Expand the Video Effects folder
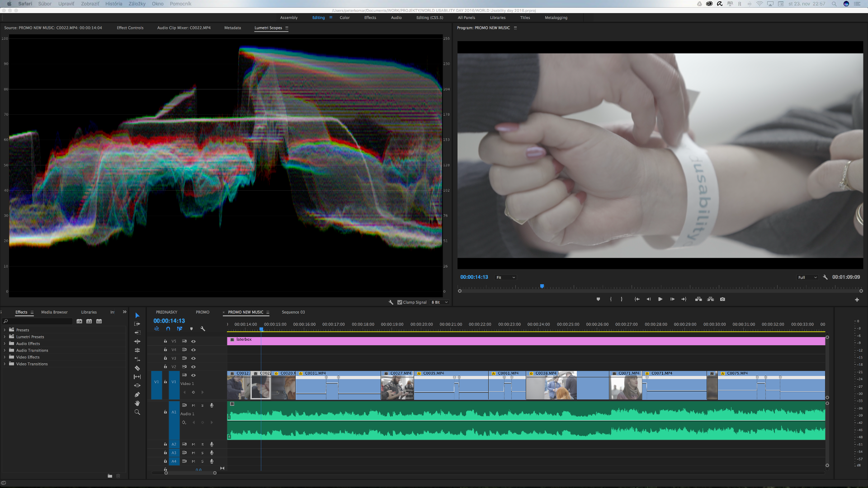This screenshot has height=488, width=868. [5, 357]
